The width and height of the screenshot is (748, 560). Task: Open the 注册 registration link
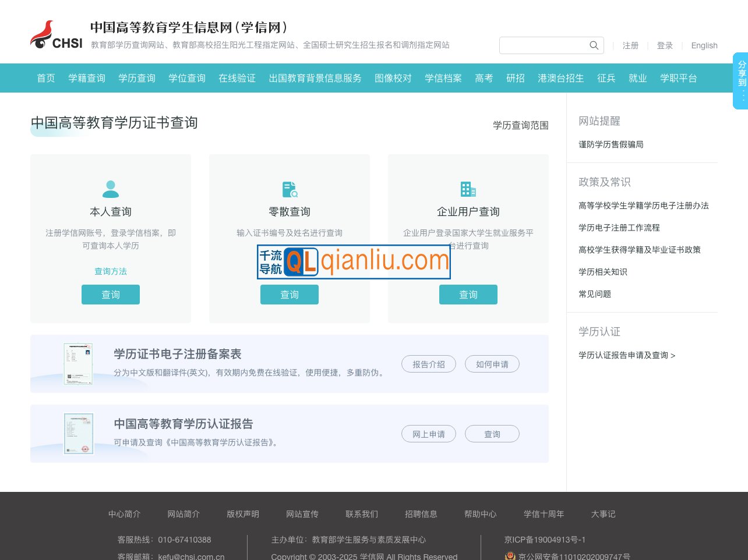[631, 45]
